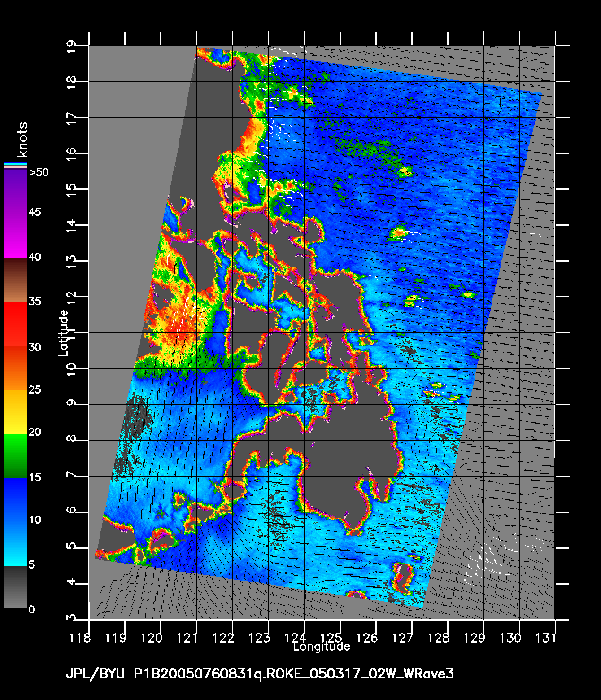Image resolution: width=601 pixels, height=700 pixels.
Task: Click the '127' longitude tick label
Action: (403, 638)
